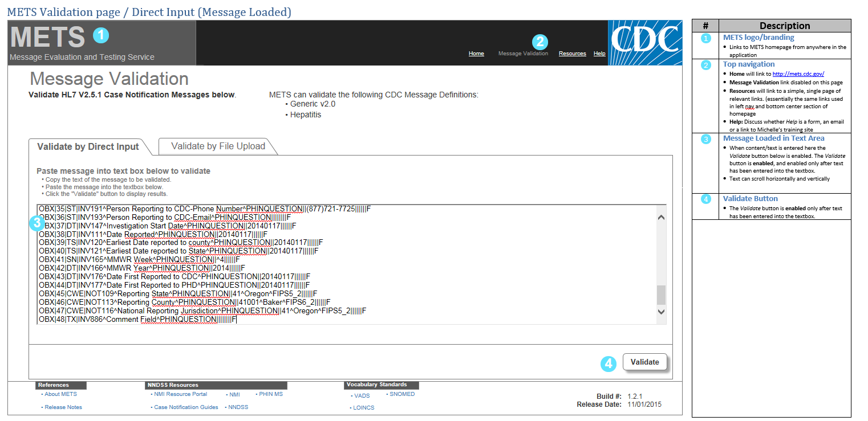Click the OBX|44 First Reported to PHD line

pos(174,285)
